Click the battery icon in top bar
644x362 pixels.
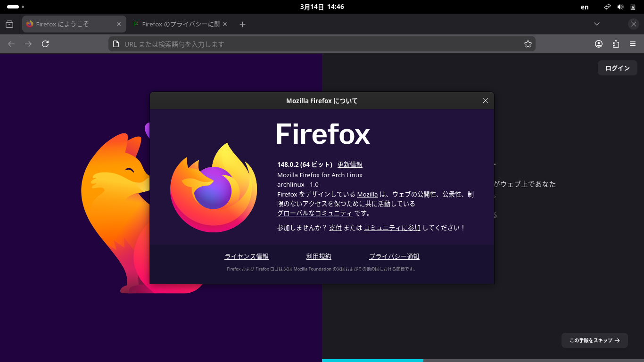coord(633,7)
